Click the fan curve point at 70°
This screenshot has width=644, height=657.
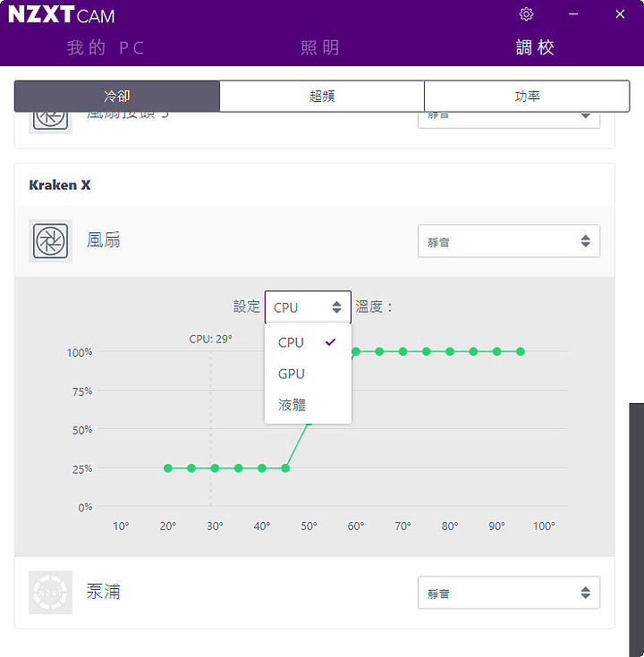coord(402,351)
